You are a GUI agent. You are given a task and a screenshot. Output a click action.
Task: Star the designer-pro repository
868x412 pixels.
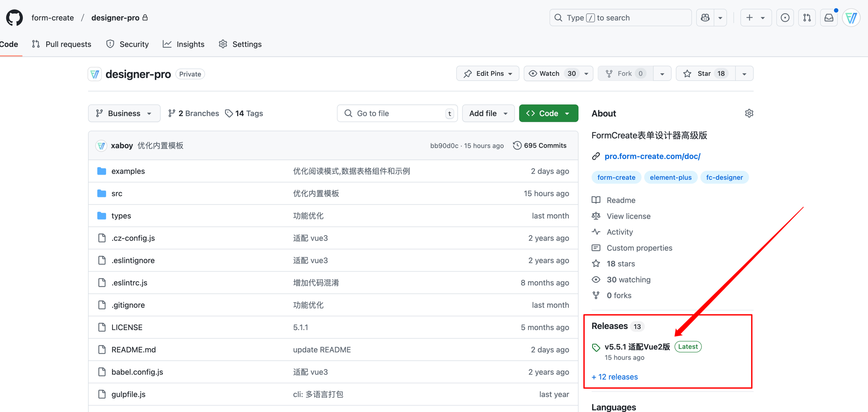(706, 74)
